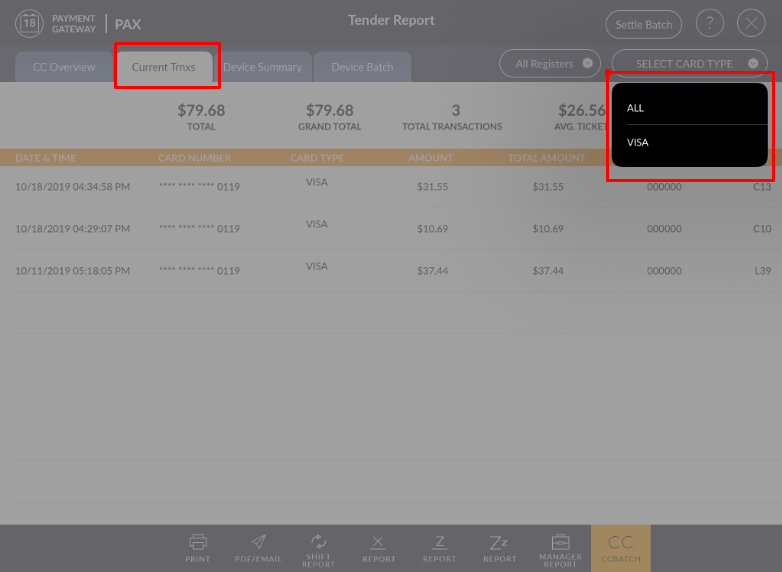Click the Payment Gateway logo icon
The width and height of the screenshot is (782, 572).
click(29, 24)
